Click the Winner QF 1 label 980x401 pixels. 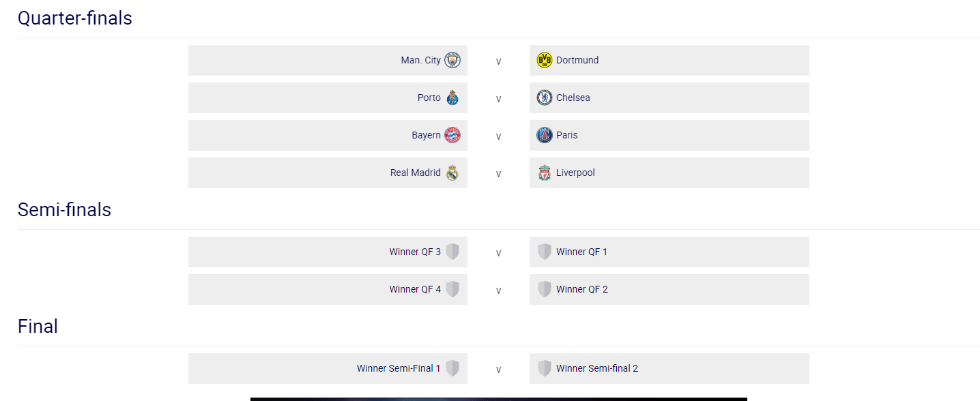pos(581,252)
